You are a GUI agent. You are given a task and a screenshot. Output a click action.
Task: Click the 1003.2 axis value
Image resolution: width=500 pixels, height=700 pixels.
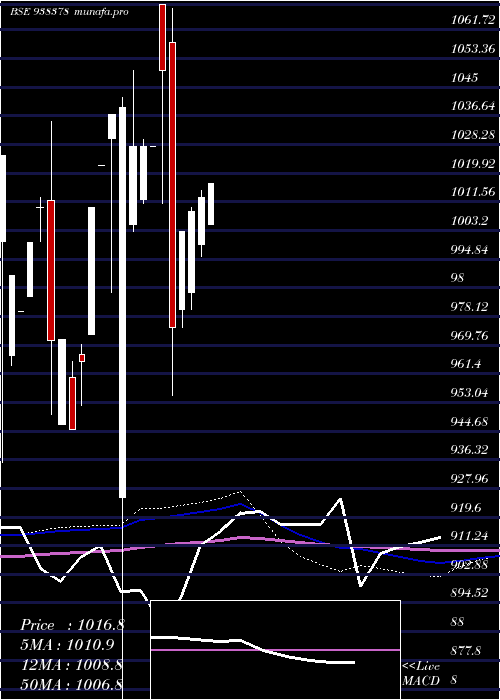pyautogui.click(x=471, y=221)
